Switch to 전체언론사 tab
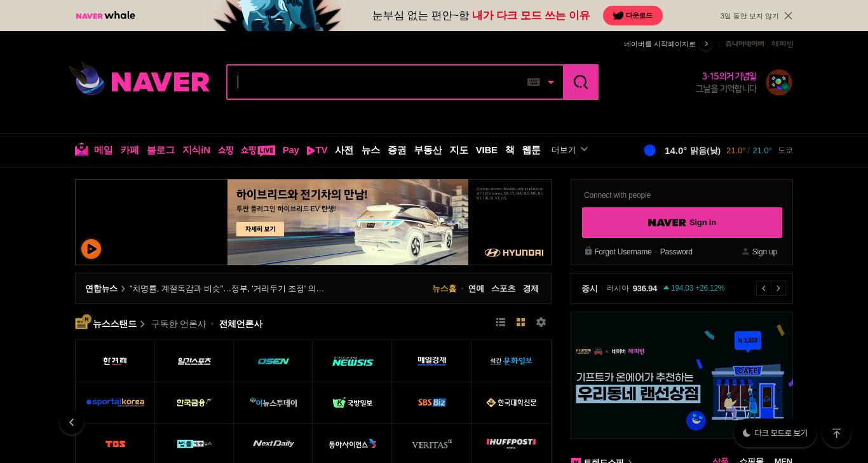Viewport: 868px width, 463px height. pyautogui.click(x=241, y=324)
